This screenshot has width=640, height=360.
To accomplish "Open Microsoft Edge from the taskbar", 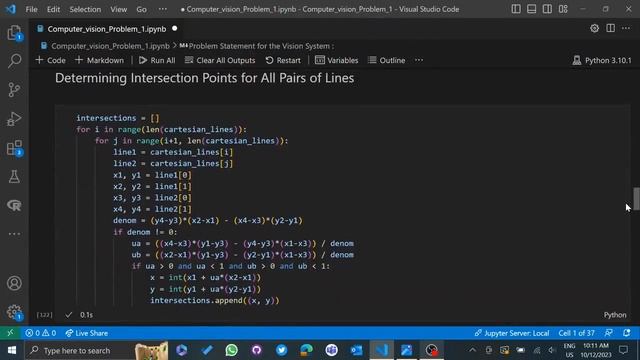I will pos(306,350).
